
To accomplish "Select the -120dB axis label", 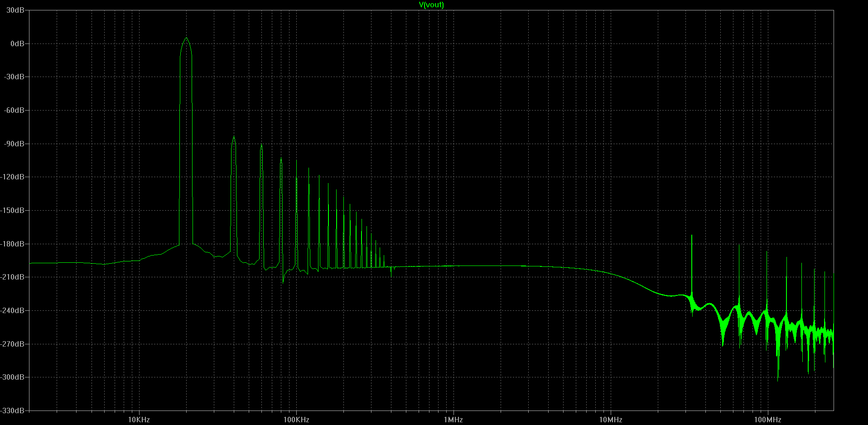I will [12, 177].
